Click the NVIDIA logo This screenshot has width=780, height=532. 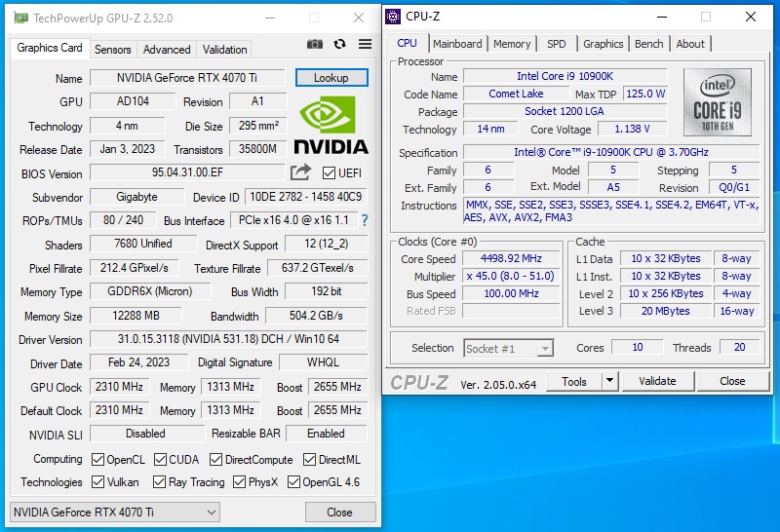pyautogui.click(x=331, y=125)
